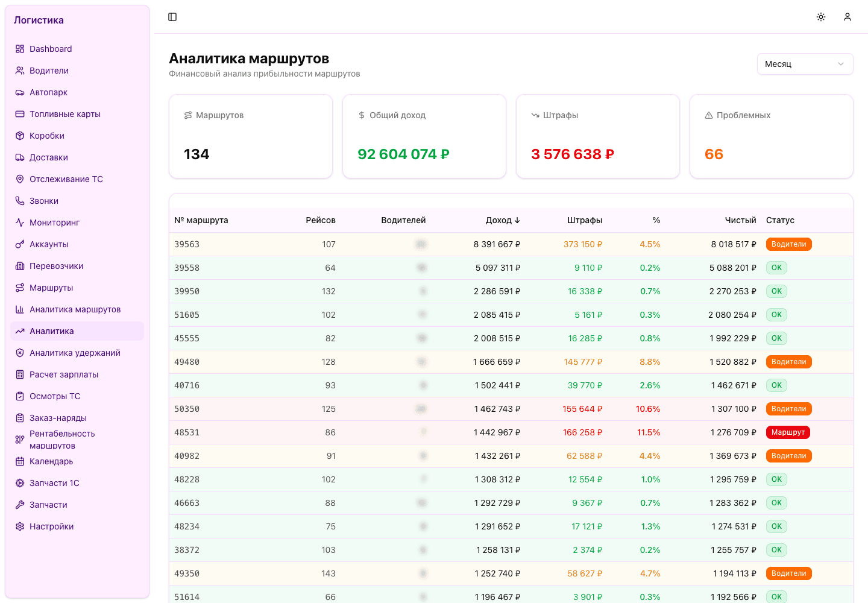Click route number 40982
This screenshot has height=603, width=868.
[187, 456]
